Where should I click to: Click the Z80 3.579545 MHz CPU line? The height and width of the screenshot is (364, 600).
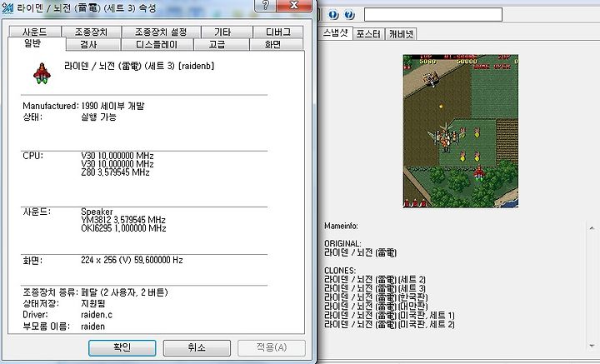click(x=115, y=172)
